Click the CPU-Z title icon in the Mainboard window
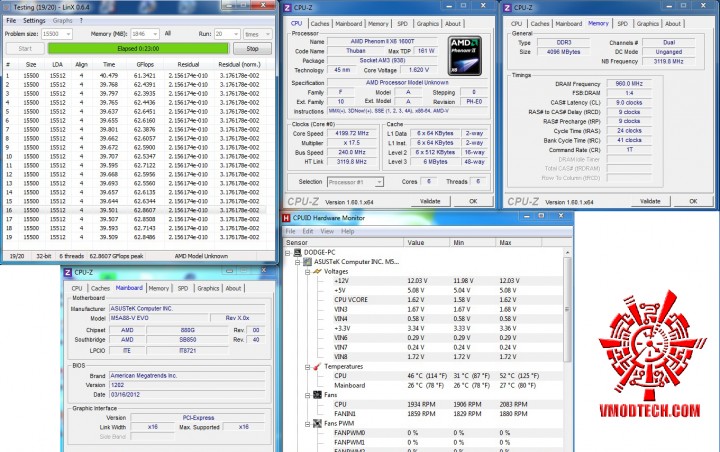Screen dimensions: 720x452 pyautogui.click(x=68, y=272)
